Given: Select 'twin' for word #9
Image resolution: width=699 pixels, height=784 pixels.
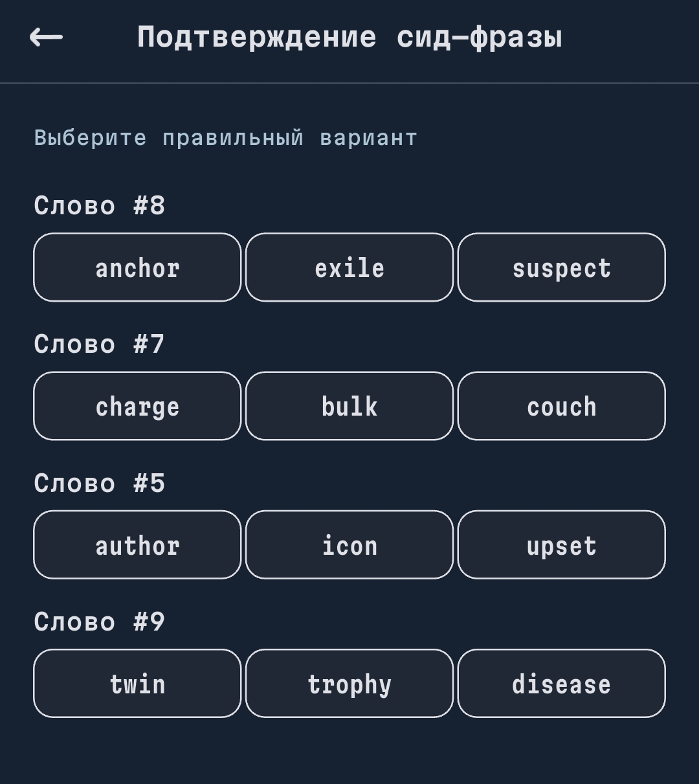Looking at the screenshot, I should 137,683.
